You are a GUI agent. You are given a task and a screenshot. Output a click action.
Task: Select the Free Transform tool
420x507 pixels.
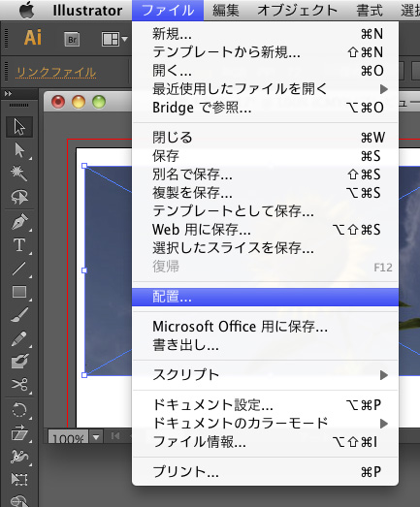pyautogui.click(x=19, y=479)
